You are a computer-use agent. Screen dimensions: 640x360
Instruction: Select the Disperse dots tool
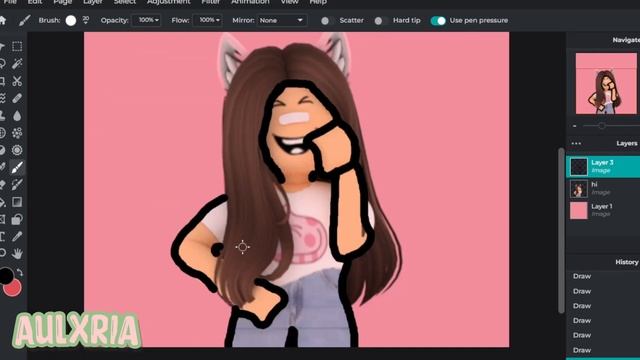click(17, 133)
